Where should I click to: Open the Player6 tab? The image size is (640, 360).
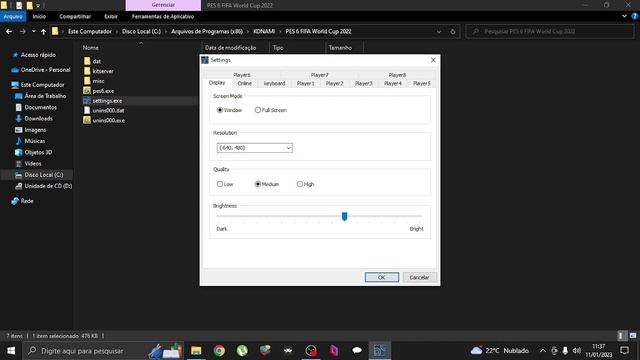(242, 75)
